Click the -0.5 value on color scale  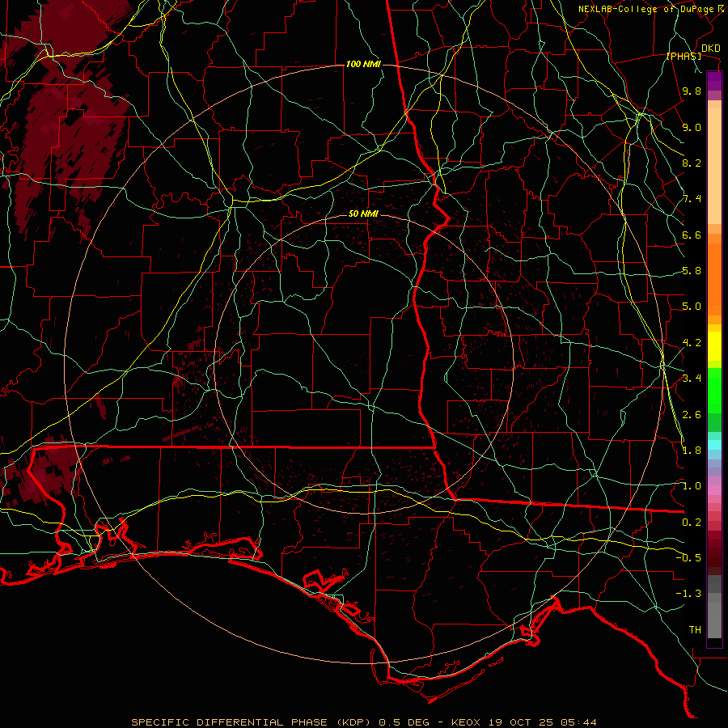coord(689,558)
